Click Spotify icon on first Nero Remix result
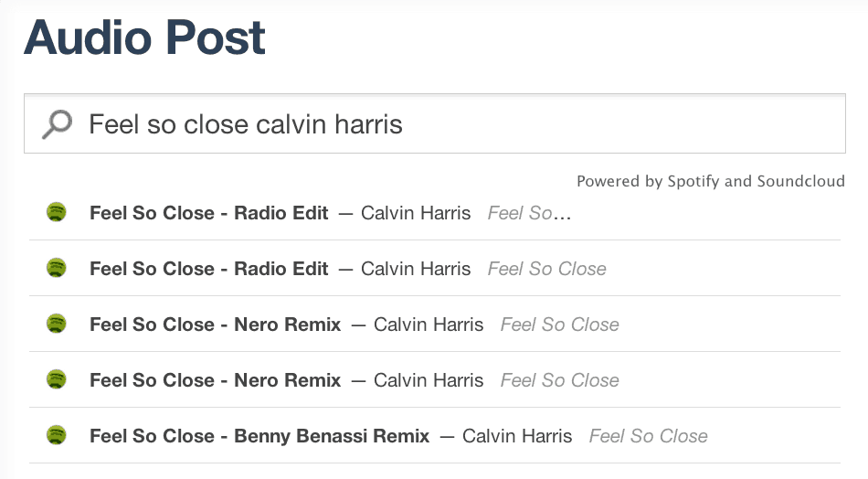This screenshot has height=479, width=868. pyautogui.click(x=56, y=324)
